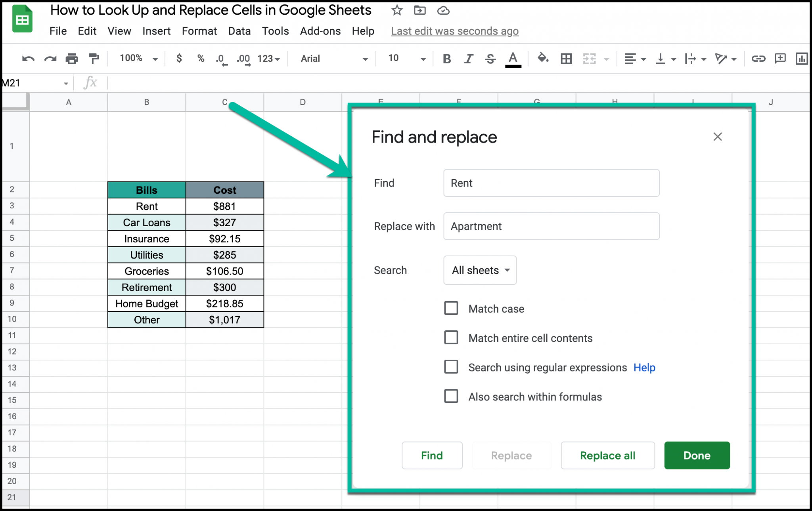Click the insert chart icon
Screen dimensions: 812x511
(802, 59)
